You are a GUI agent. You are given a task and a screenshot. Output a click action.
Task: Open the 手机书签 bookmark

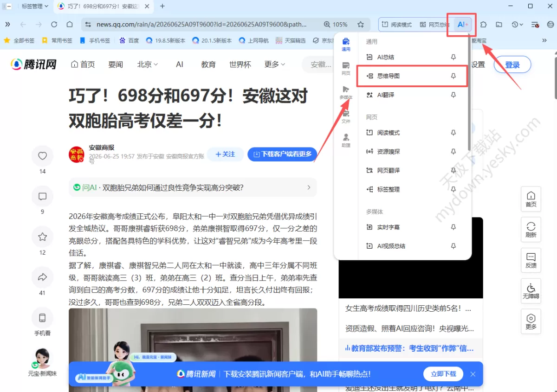tap(95, 40)
